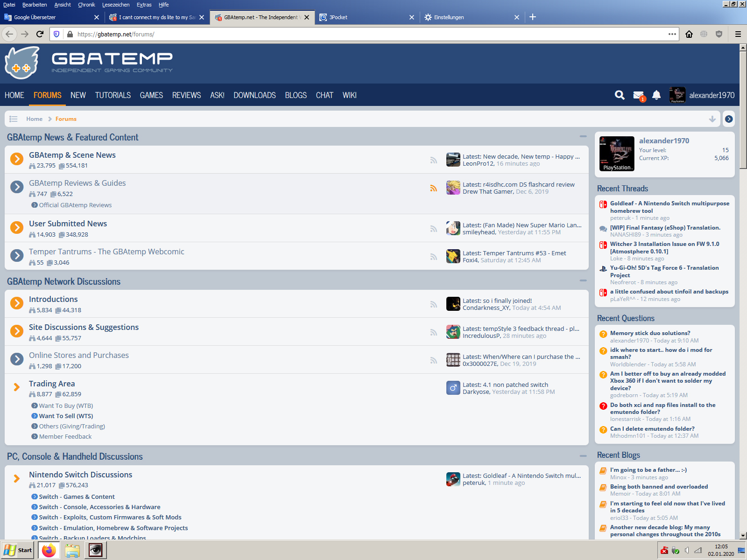Open the Site Discussions & Suggestions forum
The height and width of the screenshot is (560, 747).
(x=84, y=327)
